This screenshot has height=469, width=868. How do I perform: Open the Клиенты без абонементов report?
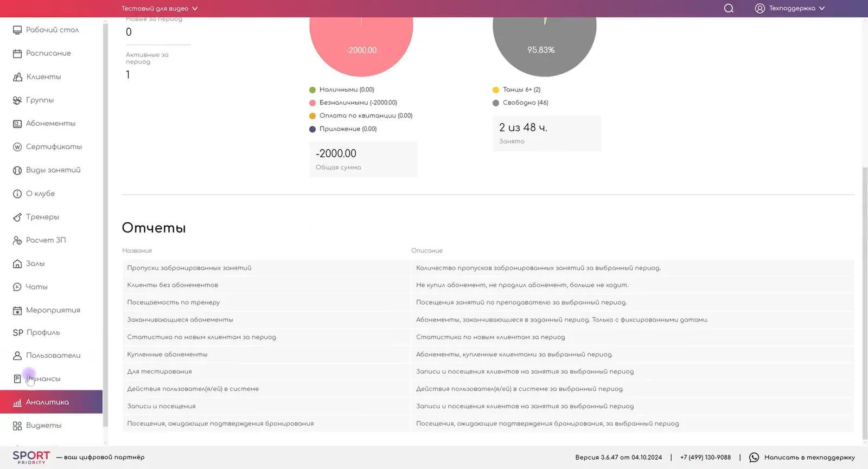(173, 285)
